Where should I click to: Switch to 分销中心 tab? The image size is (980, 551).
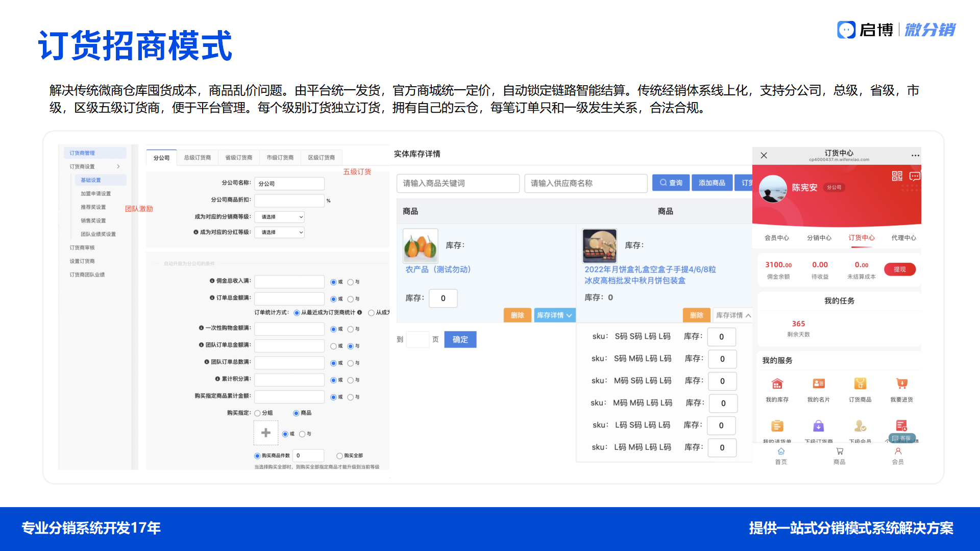[819, 238]
